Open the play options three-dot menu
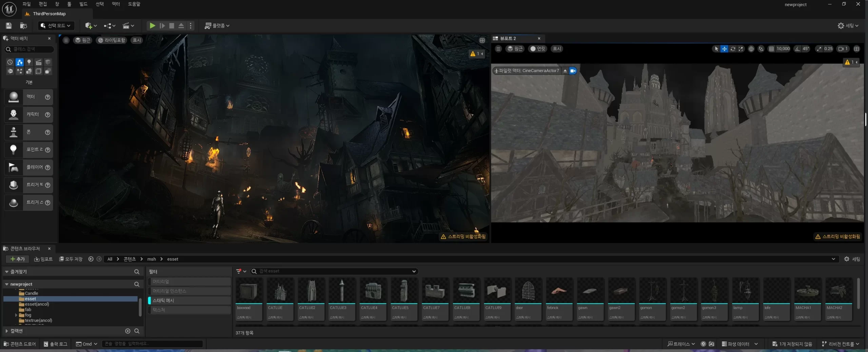The width and height of the screenshot is (868, 352). pos(191,25)
